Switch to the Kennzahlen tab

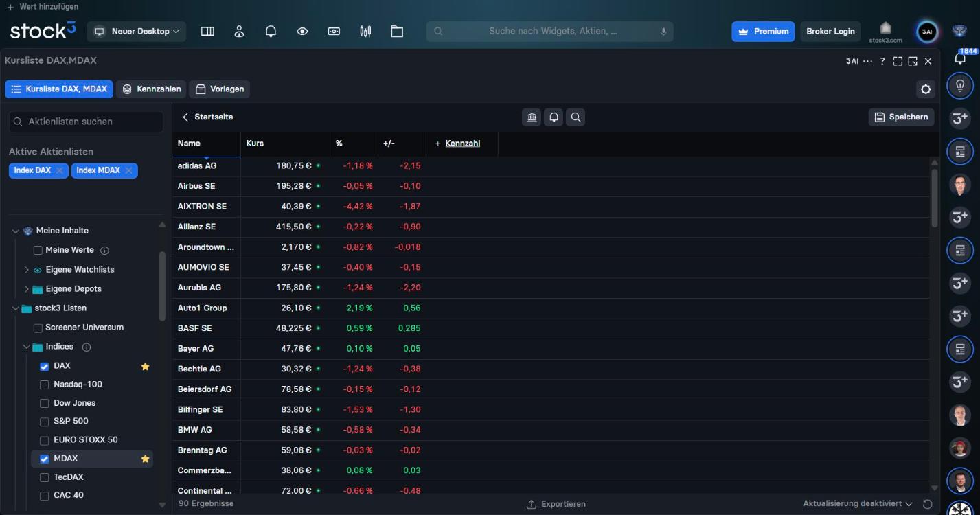click(151, 89)
